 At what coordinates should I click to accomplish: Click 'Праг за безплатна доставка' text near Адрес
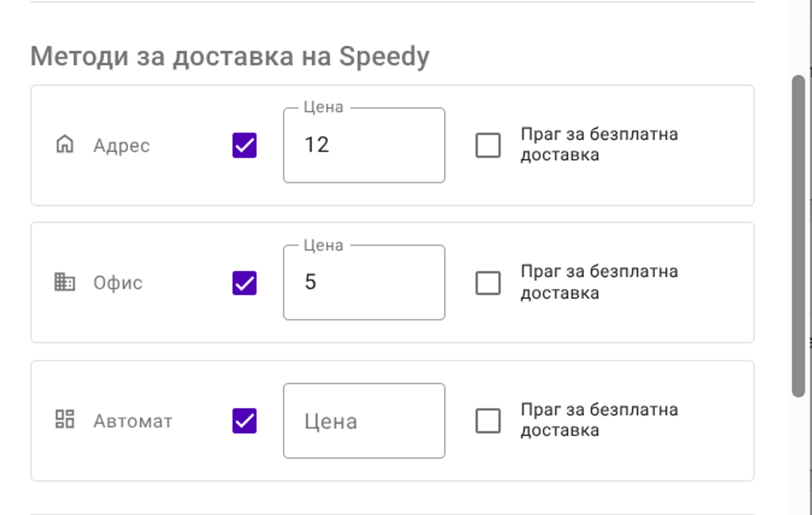pos(598,144)
